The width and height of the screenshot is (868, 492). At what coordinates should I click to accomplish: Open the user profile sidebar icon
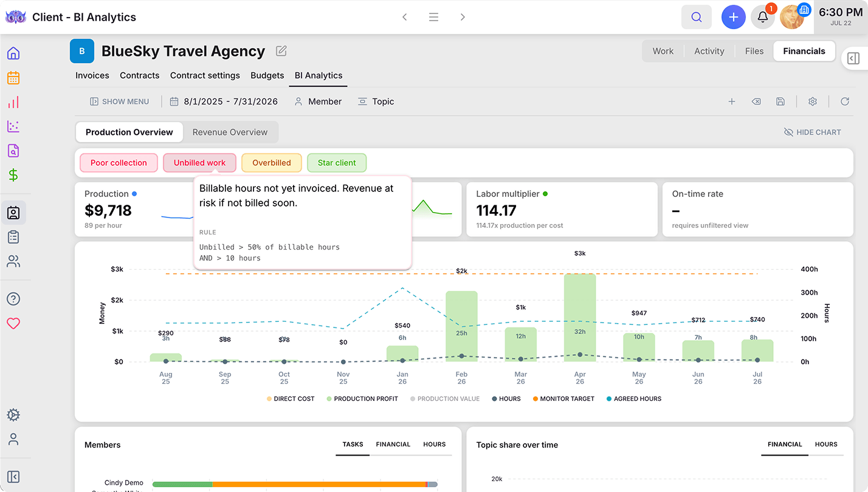pos(13,439)
